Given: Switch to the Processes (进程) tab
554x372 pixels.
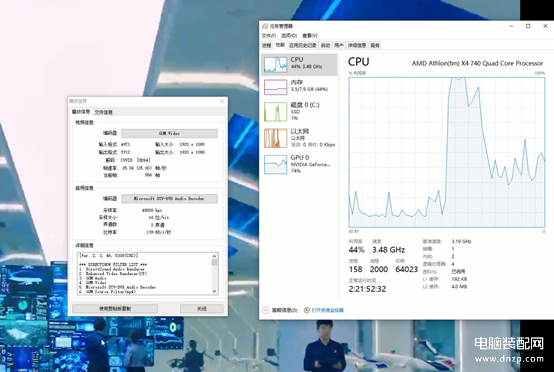Looking at the screenshot, I should 267,45.
